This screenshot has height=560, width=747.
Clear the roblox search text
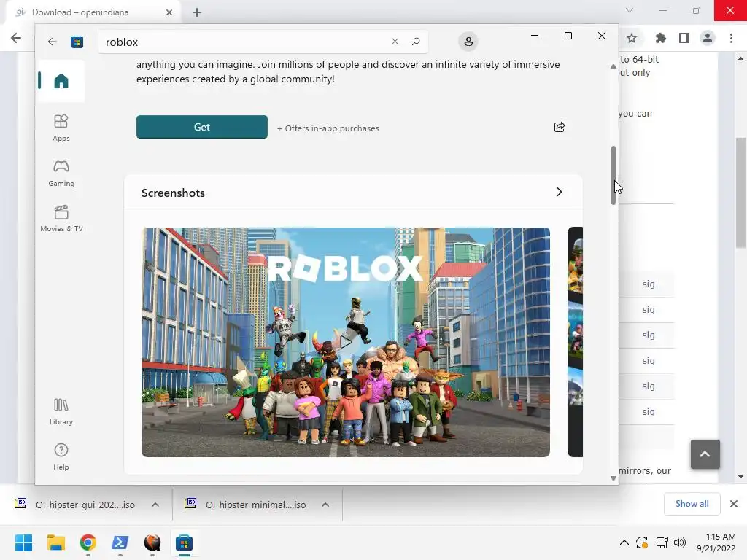(x=395, y=42)
